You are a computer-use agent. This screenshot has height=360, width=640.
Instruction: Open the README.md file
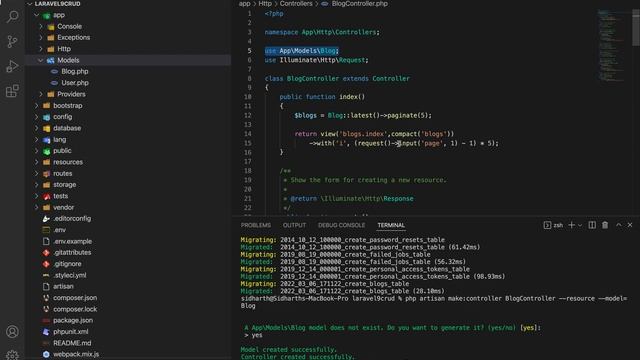pos(72,343)
